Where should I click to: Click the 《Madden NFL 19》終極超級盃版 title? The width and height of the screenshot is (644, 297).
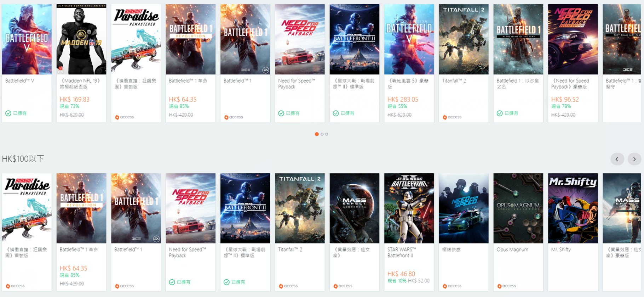80,84
